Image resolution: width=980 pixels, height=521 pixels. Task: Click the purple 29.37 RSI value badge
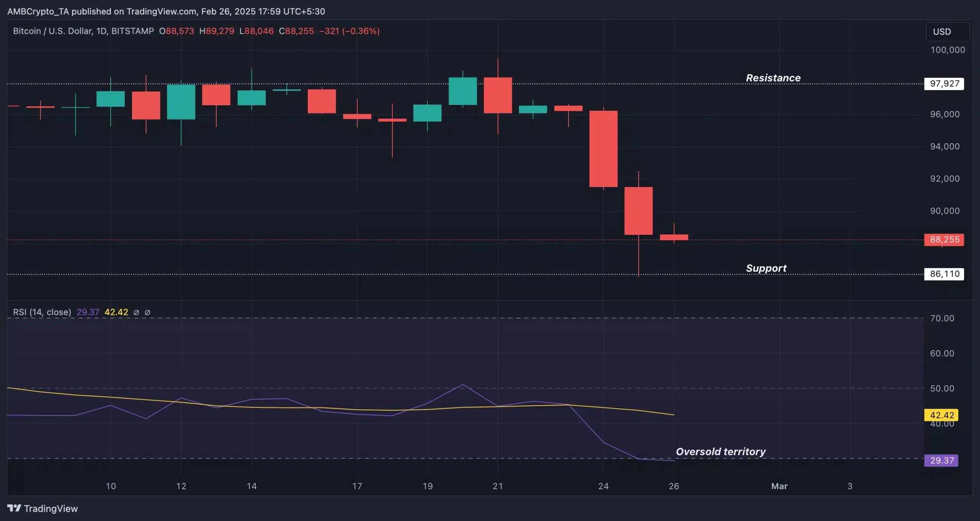pos(941,460)
